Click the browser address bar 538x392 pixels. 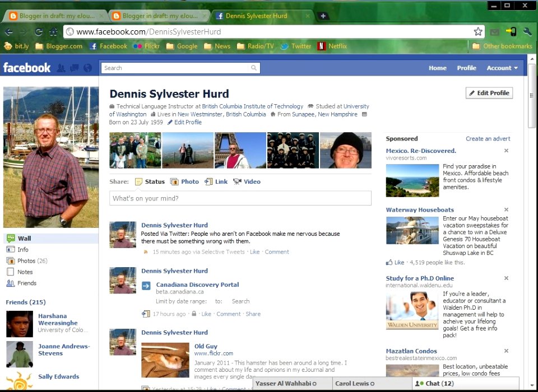(274, 32)
